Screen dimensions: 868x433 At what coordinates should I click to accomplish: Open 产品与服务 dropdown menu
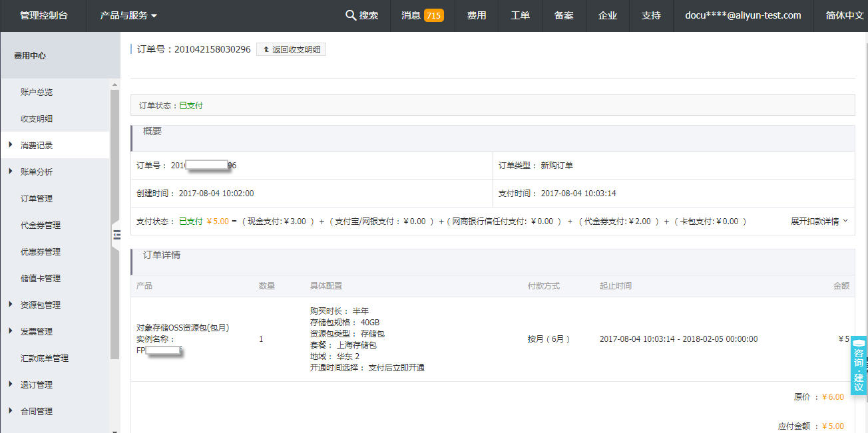pos(128,15)
